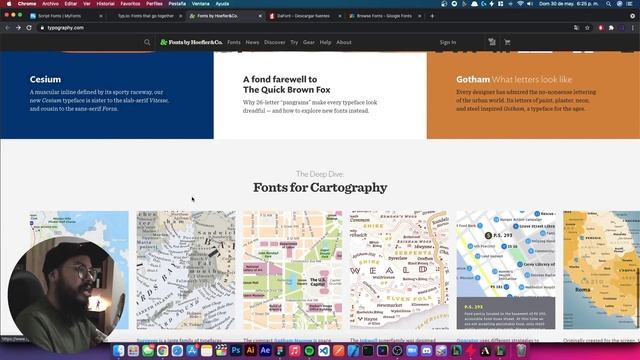Switch to the Script Fonts | MyFonts tab
The height and width of the screenshot is (360, 640).
[65, 16]
